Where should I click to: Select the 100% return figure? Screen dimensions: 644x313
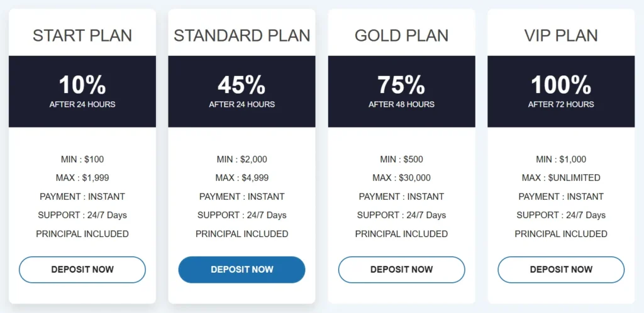point(561,85)
